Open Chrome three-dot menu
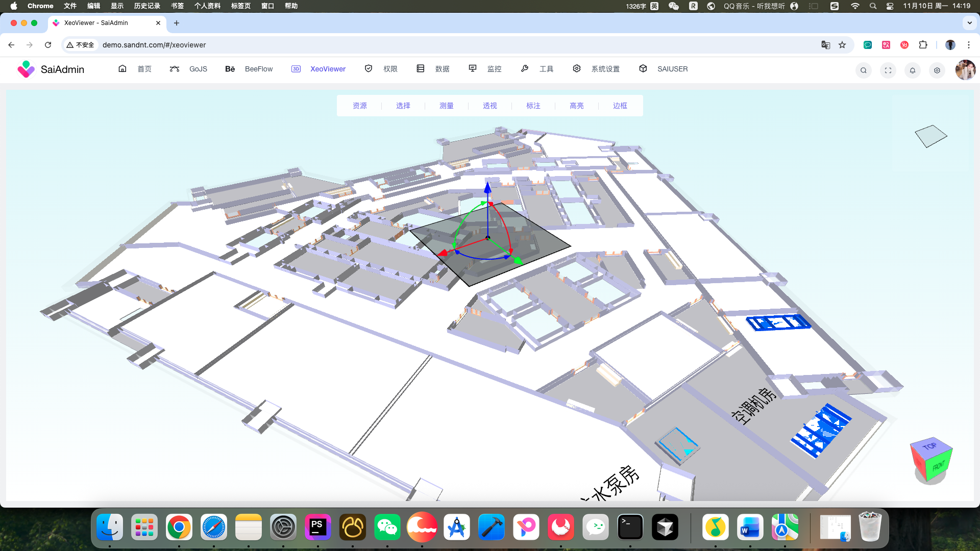The width and height of the screenshot is (980, 551). (x=969, y=45)
